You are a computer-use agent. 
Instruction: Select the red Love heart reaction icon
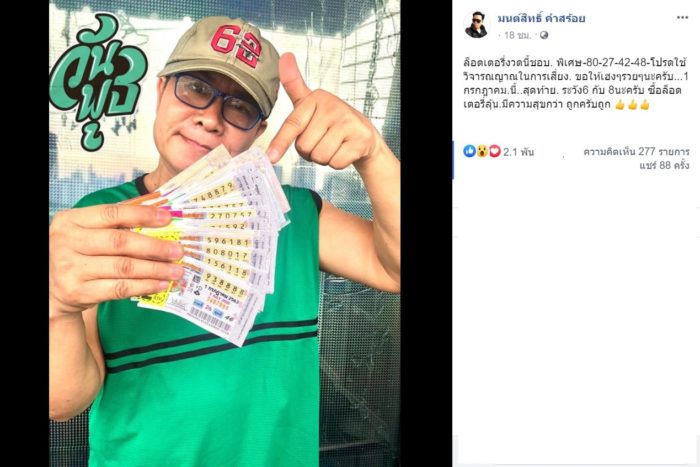click(494, 151)
